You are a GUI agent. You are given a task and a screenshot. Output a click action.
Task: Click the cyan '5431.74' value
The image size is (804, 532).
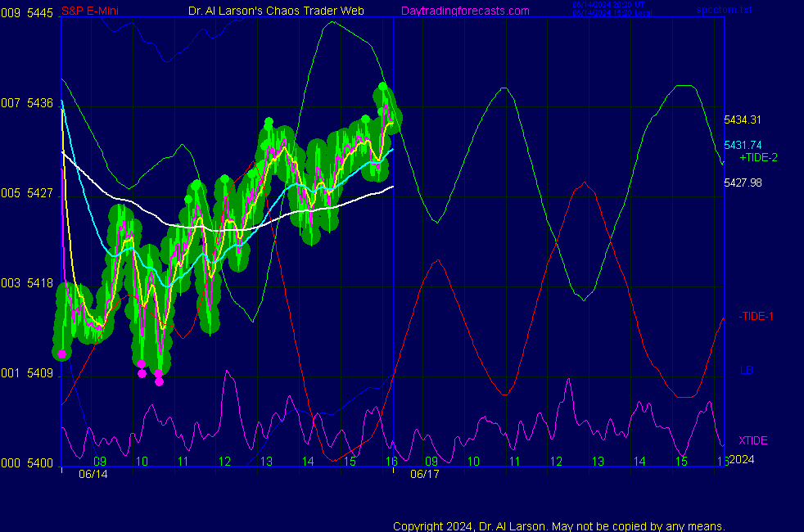click(x=743, y=145)
